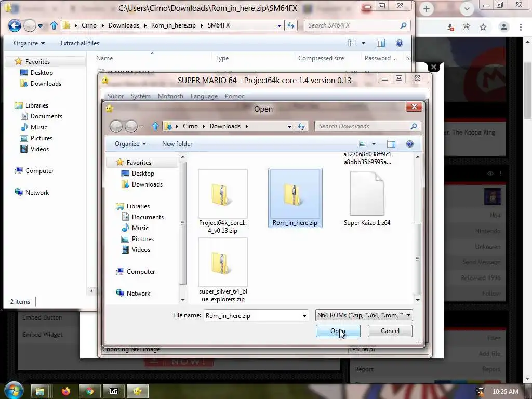This screenshot has width=532, height=399.
Task: Open help icon in Open dialog
Action: (x=409, y=144)
